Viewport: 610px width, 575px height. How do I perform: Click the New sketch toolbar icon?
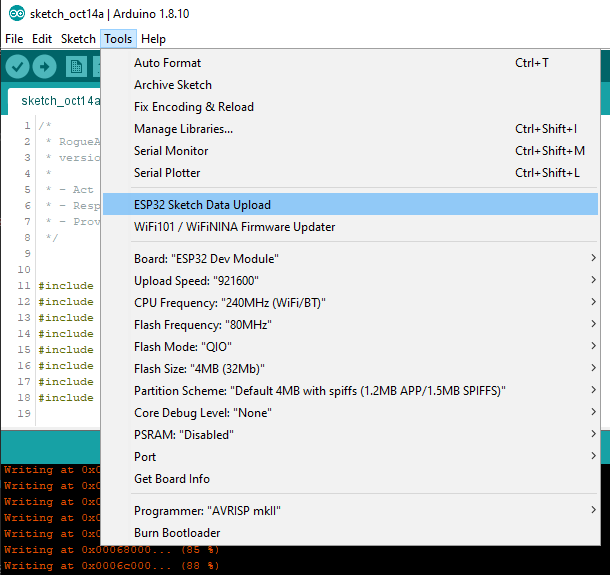pos(76,67)
